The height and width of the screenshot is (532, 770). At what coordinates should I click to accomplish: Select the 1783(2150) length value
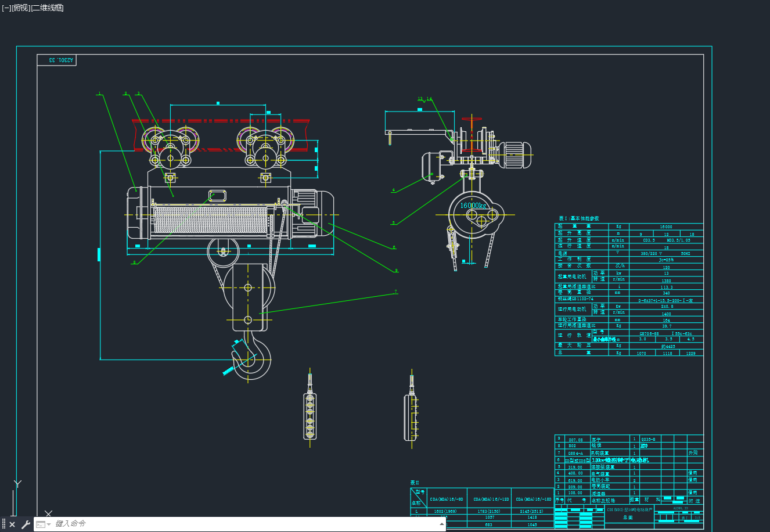(489, 512)
